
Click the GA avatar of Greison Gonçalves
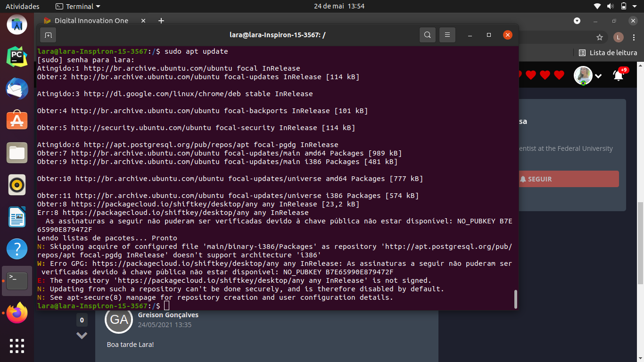119,320
